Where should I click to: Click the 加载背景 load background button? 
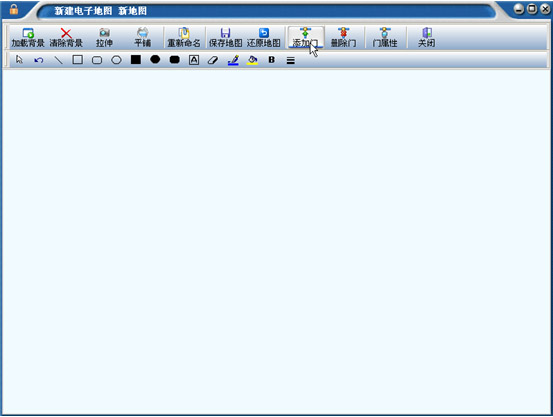point(28,38)
